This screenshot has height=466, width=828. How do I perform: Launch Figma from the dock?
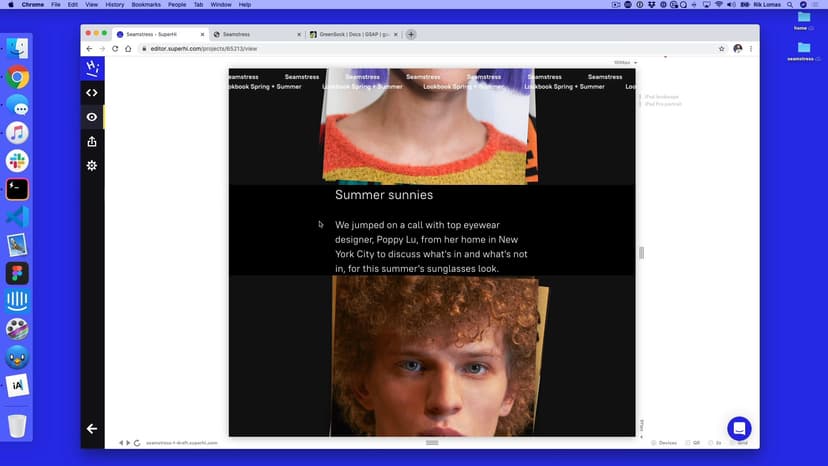(x=17, y=273)
